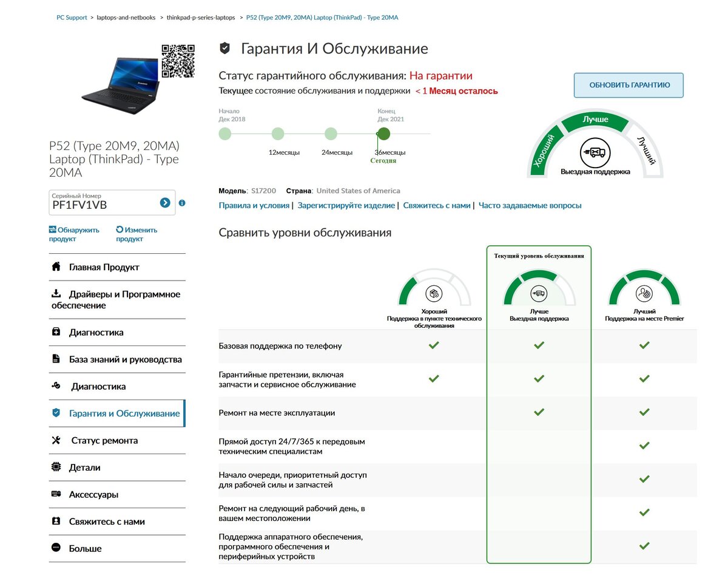
Task: Click the icon for the second Диагностика entry
Action: [56, 386]
